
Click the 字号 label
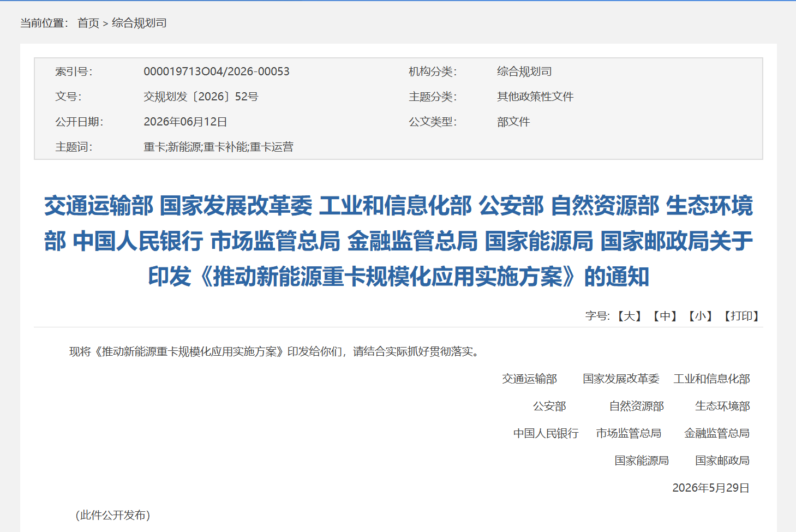[598, 316]
